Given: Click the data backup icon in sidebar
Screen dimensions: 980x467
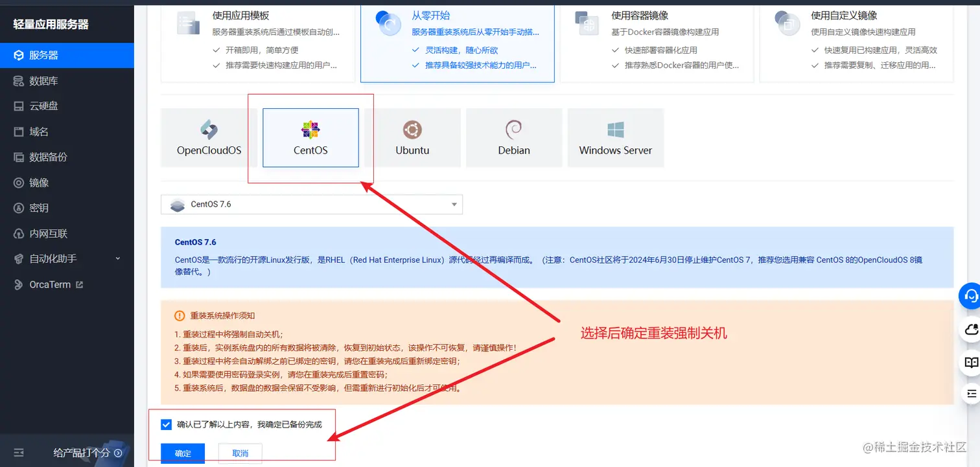Looking at the screenshot, I should click(x=19, y=157).
